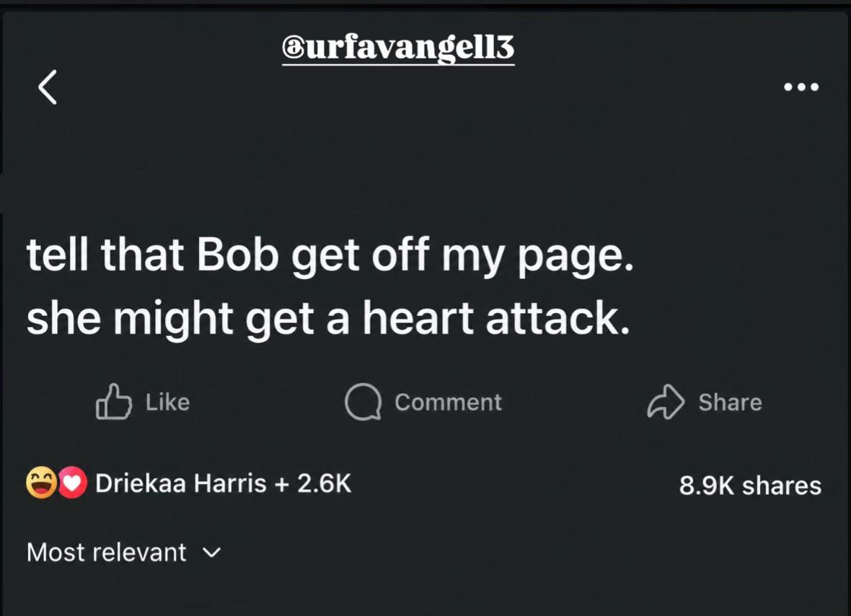View Driekaa Harris + 2.6K reactions list
This screenshot has height=616, width=851.
tap(189, 483)
